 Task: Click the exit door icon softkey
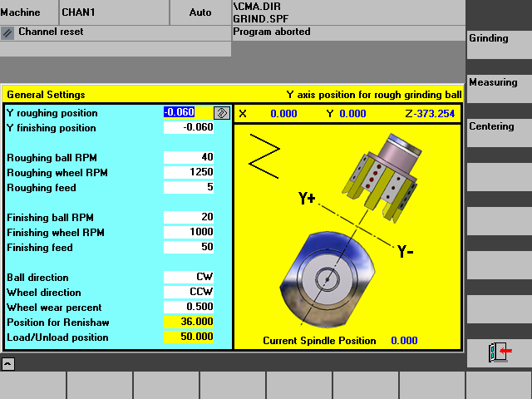pyautogui.click(x=500, y=352)
